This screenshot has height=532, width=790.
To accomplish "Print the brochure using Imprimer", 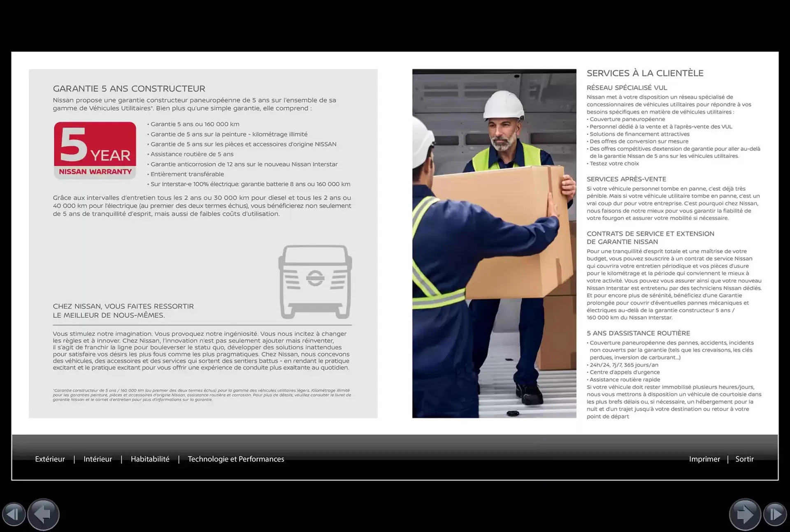I will point(705,459).
